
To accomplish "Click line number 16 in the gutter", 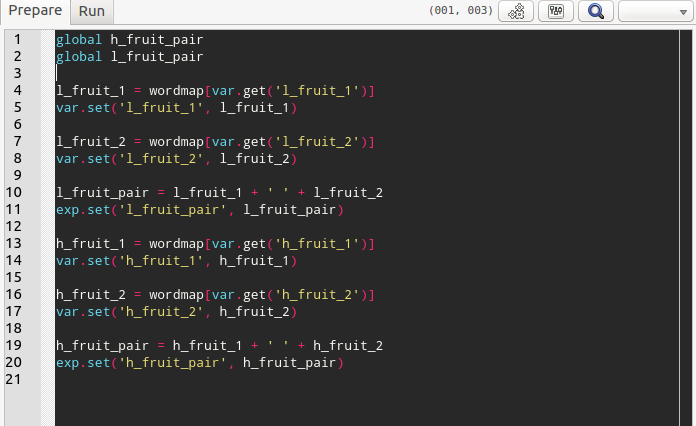I will (14, 295).
